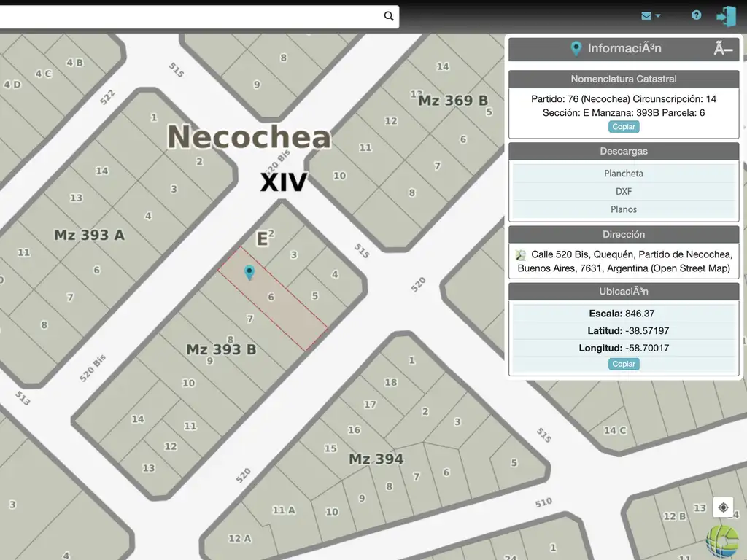Copy the Ubicación coordinates
Image resolution: width=747 pixels, height=560 pixels.
[624, 364]
